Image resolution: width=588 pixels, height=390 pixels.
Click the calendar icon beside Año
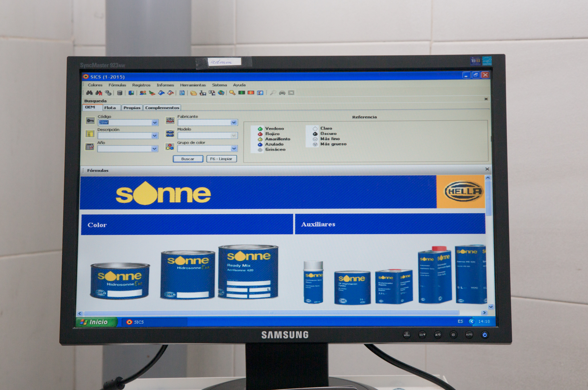(x=90, y=147)
